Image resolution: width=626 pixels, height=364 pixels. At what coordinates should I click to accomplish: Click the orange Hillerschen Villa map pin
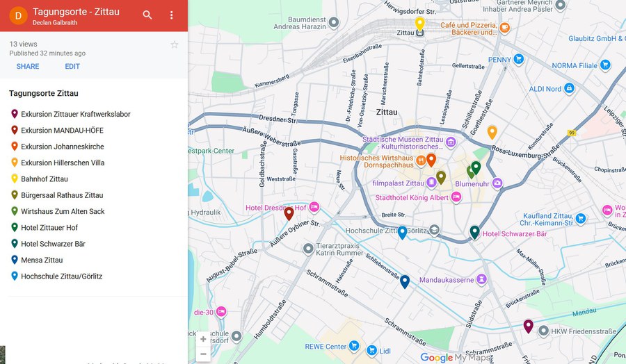coord(492,132)
